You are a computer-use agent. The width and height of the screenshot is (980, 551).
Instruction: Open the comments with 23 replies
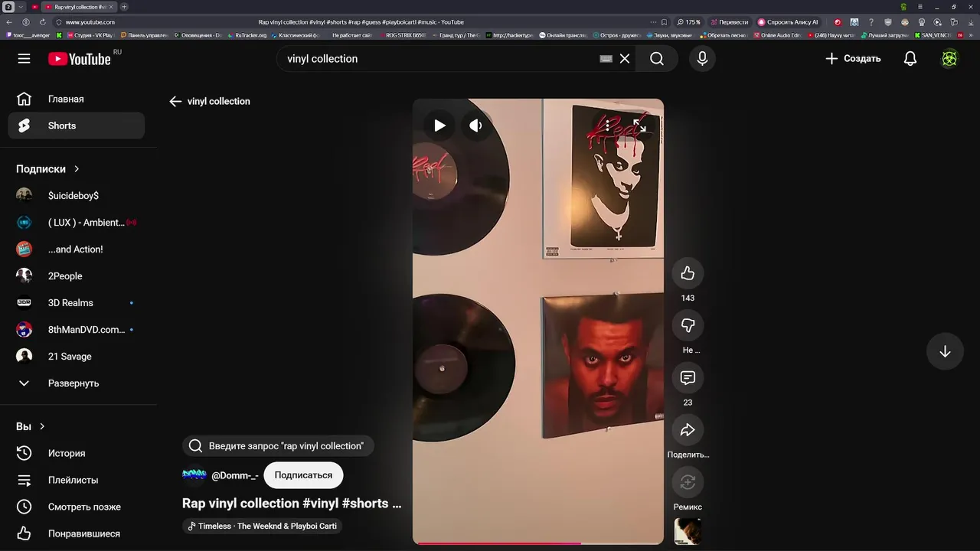click(x=688, y=377)
